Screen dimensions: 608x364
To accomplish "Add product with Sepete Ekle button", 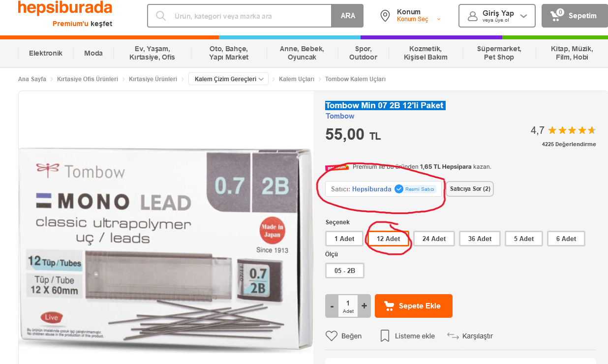I will [414, 306].
